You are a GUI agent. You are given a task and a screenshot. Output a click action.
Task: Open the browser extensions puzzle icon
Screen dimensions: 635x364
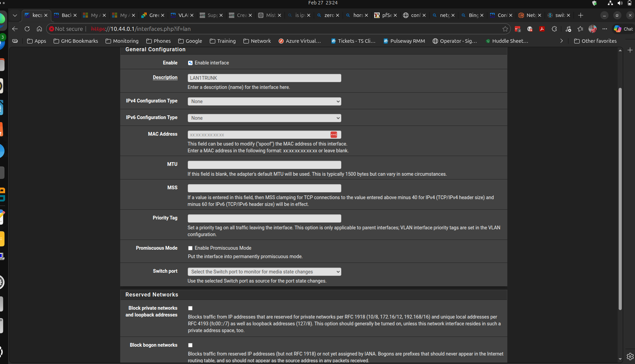[554, 29]
